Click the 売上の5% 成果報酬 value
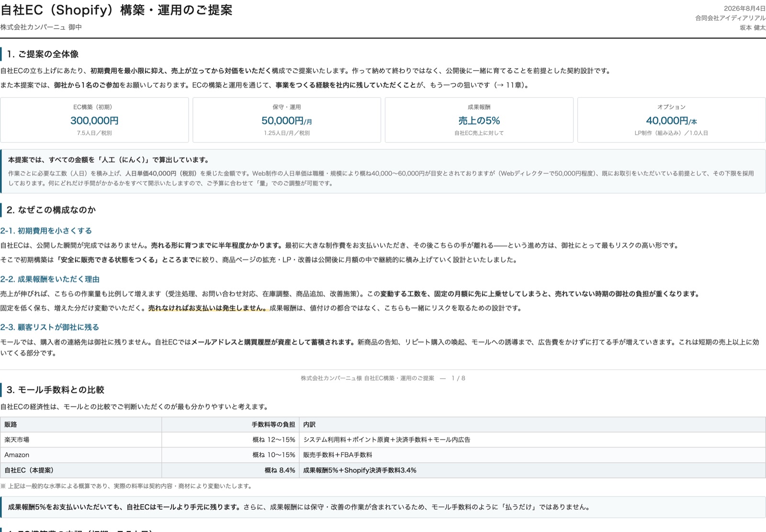This screenshot has width=766, height=532. click(x=479, y=121)
